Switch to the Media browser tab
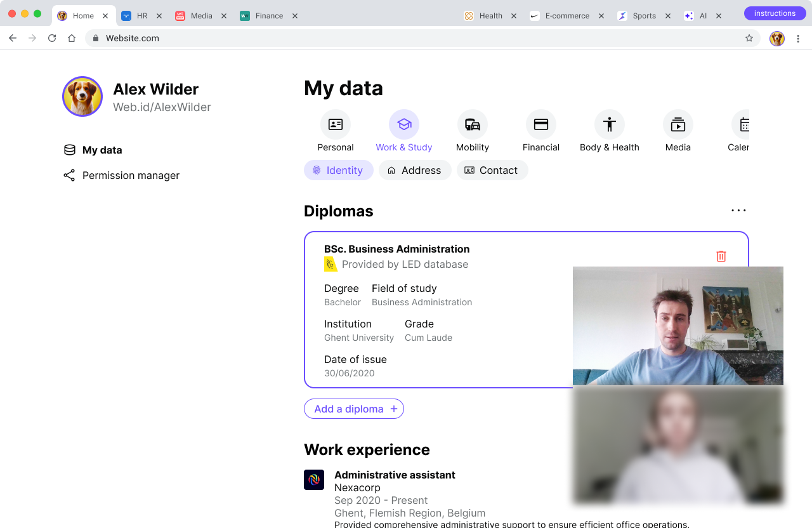This screenshot has height=528, width=812. 202,16
